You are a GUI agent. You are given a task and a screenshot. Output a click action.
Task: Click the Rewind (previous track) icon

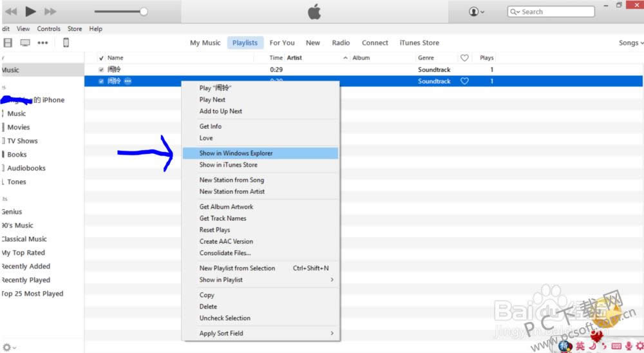point(11,12)
